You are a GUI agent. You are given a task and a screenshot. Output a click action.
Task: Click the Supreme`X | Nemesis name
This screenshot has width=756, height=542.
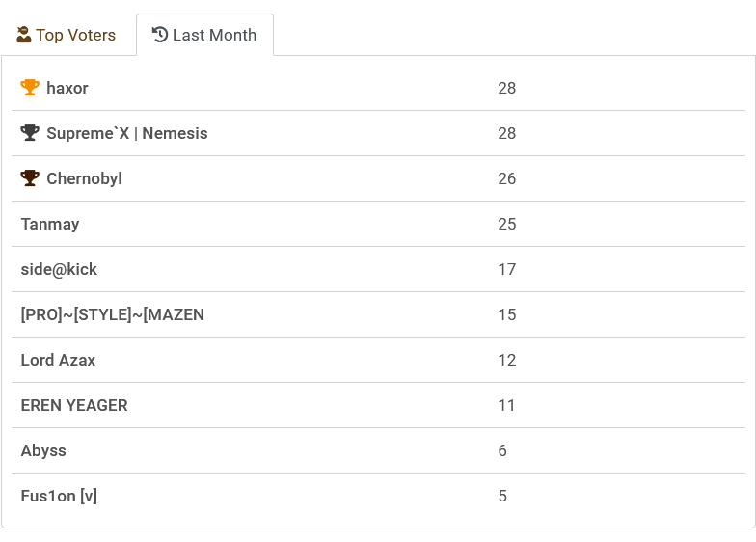[127, 133]
